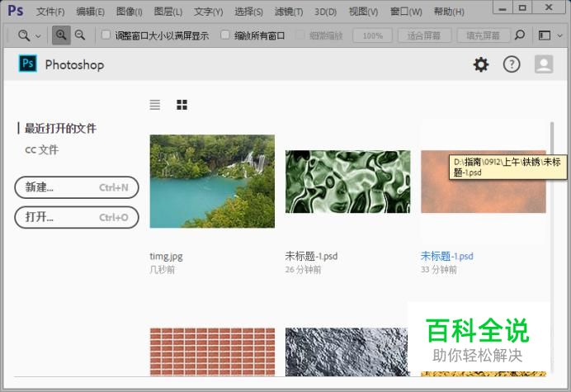Open the 选择(S) menu

pyautogui.click(x=248, y=12)
